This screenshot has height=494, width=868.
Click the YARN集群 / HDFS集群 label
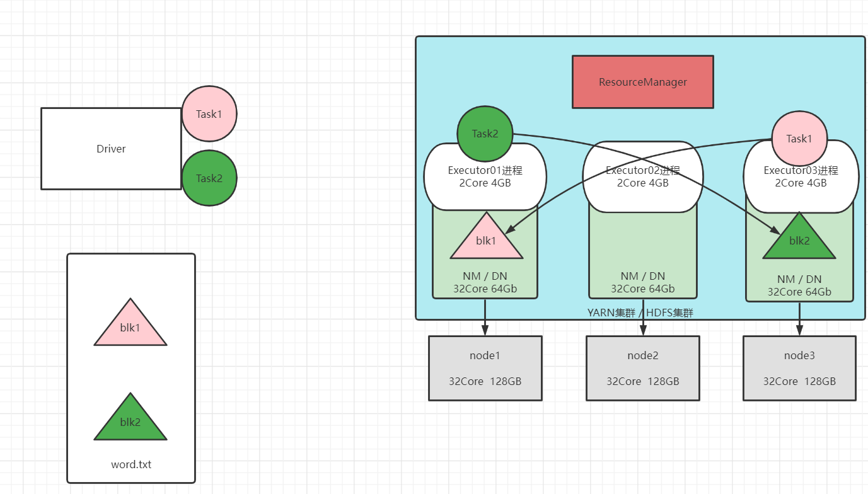click(x=640, y=313)
